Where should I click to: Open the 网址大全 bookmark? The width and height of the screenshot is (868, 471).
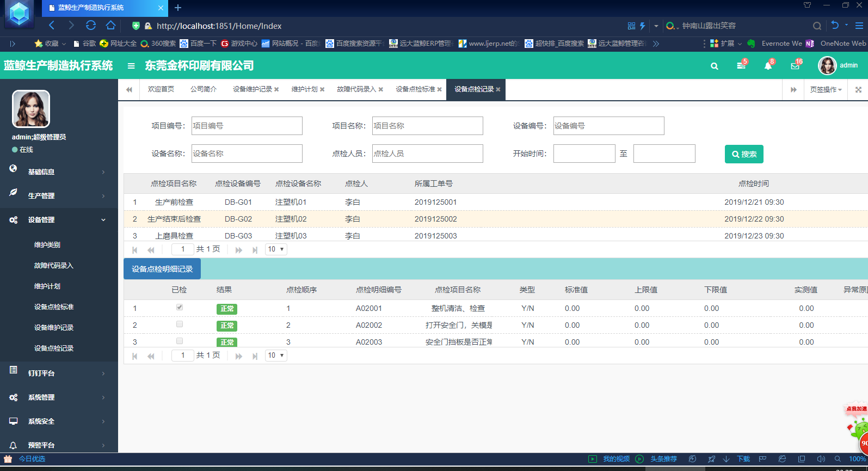pyautogui.click(x=118, y=44)
